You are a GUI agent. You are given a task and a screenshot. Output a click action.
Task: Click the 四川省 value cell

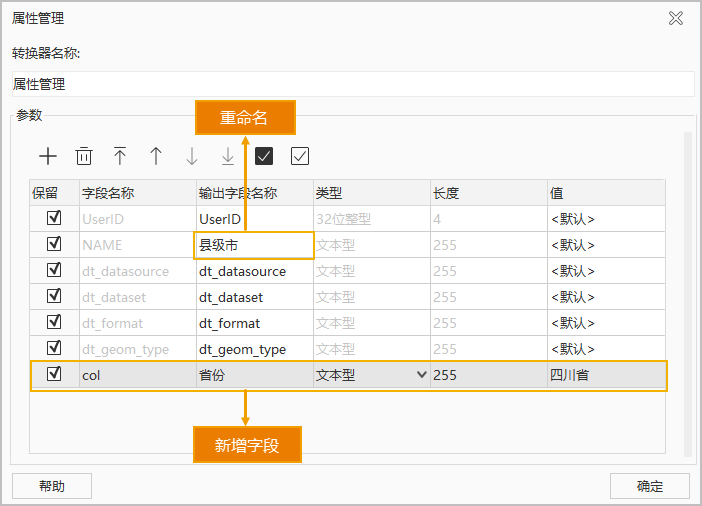pyautogui.click(x=606, y=375)
